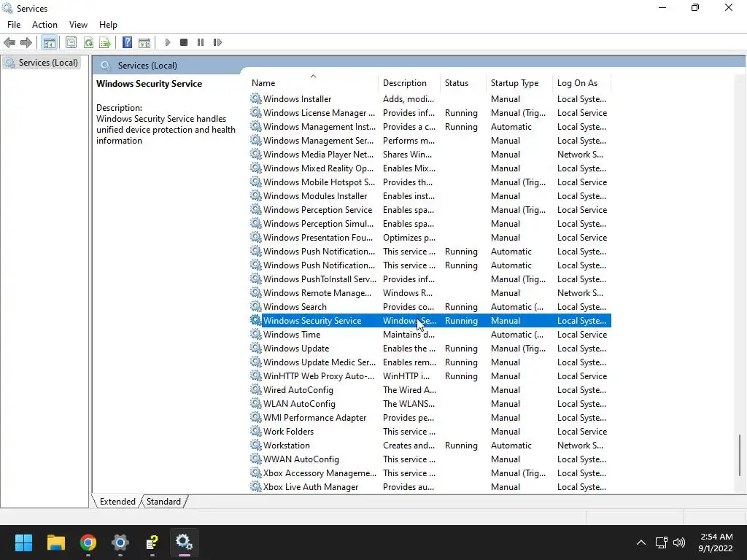This screenshot has width=747, height=560.
Task: Sort by the Description column header
Action: tap(409, 83)
